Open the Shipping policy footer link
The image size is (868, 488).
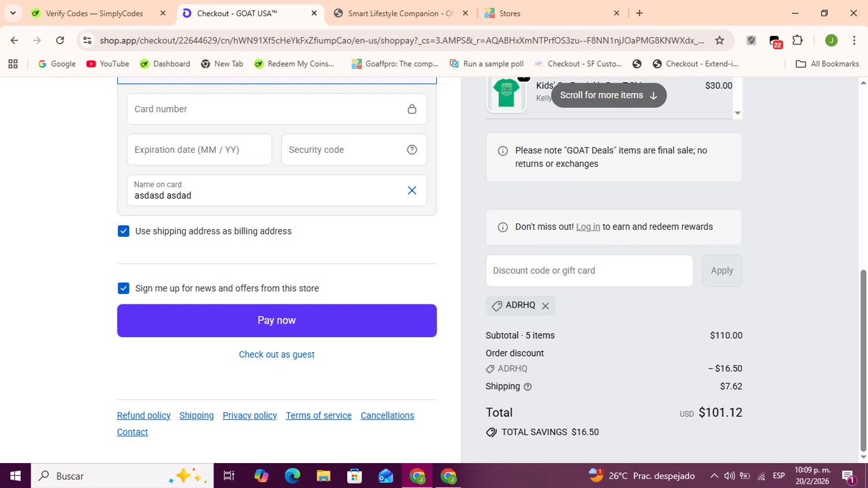[x=197, y=416]
